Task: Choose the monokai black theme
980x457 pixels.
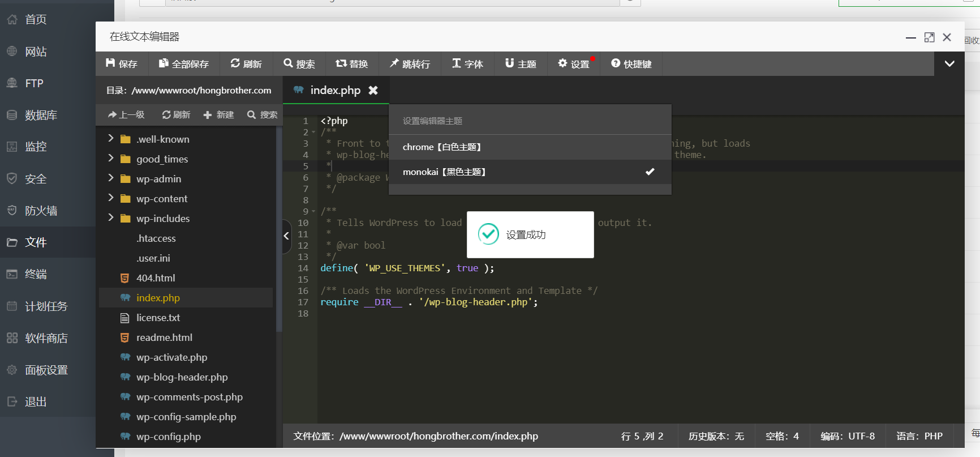Action: (x=530, y=172)
